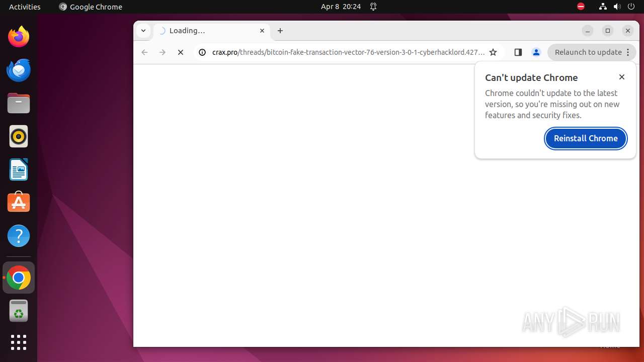
Task: Dismiss the Can't update Chrome popup
Action: click(x=622, y=77)
